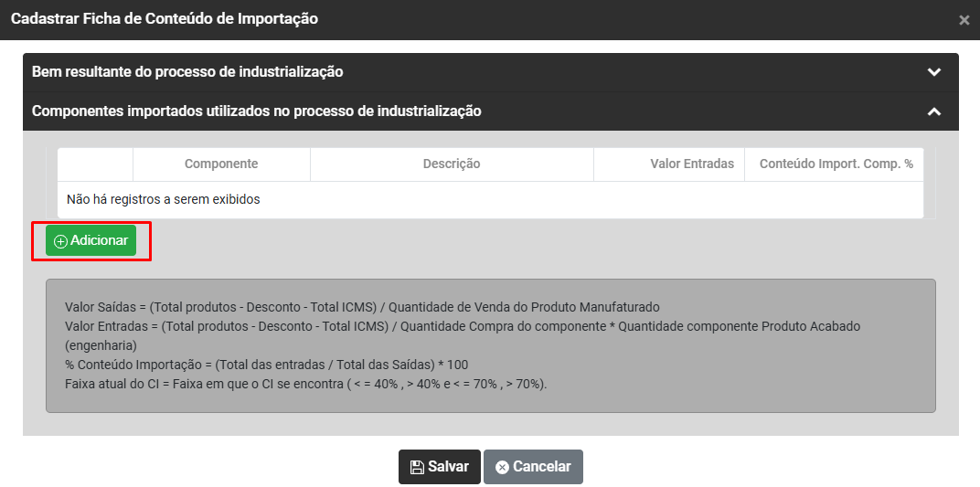Cancel the form via Cancelar text

[541, 467]
